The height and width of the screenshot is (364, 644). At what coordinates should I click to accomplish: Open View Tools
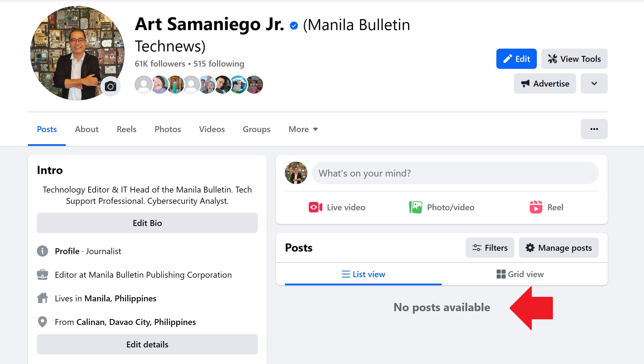coord(574,59)
